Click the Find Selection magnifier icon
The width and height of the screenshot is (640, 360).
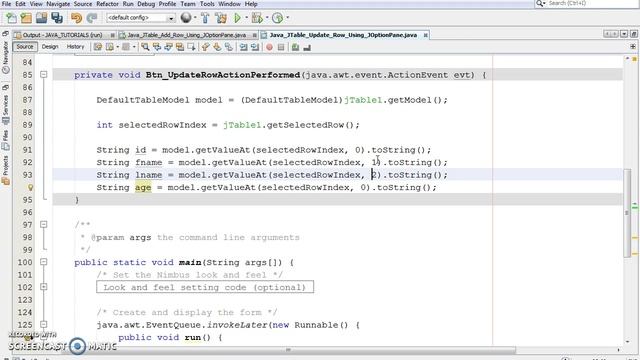[145, 47]
